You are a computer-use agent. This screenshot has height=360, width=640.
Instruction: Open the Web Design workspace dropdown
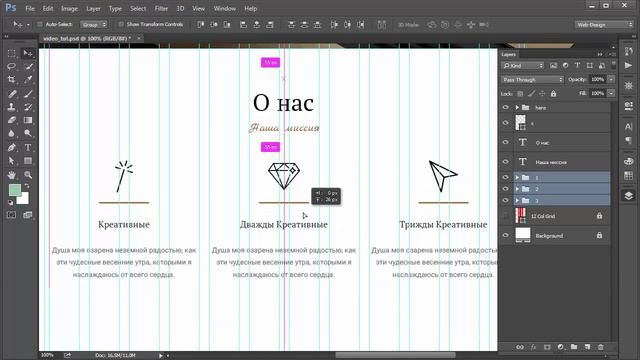click(604, 24)
